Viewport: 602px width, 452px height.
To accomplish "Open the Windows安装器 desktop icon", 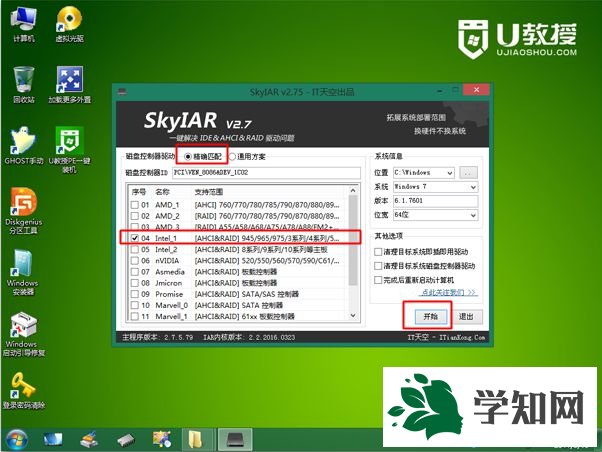I will (x=23, y=272).
